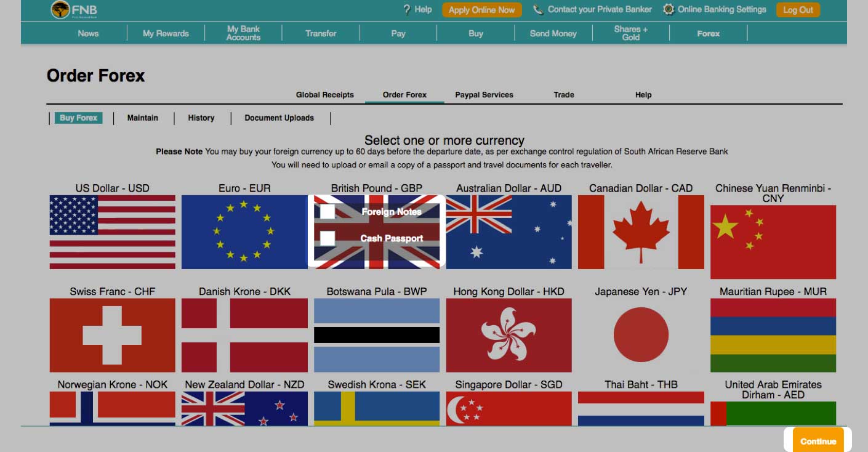Open the Transfer menu
This screenshot has width=868, height=452.
click(x=321, y=33)
